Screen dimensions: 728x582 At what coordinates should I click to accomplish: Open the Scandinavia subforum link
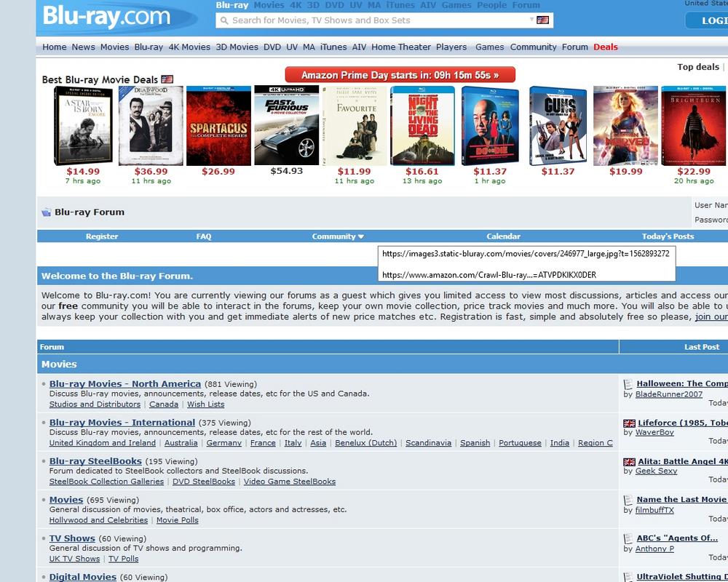click(x=429, y=443)
